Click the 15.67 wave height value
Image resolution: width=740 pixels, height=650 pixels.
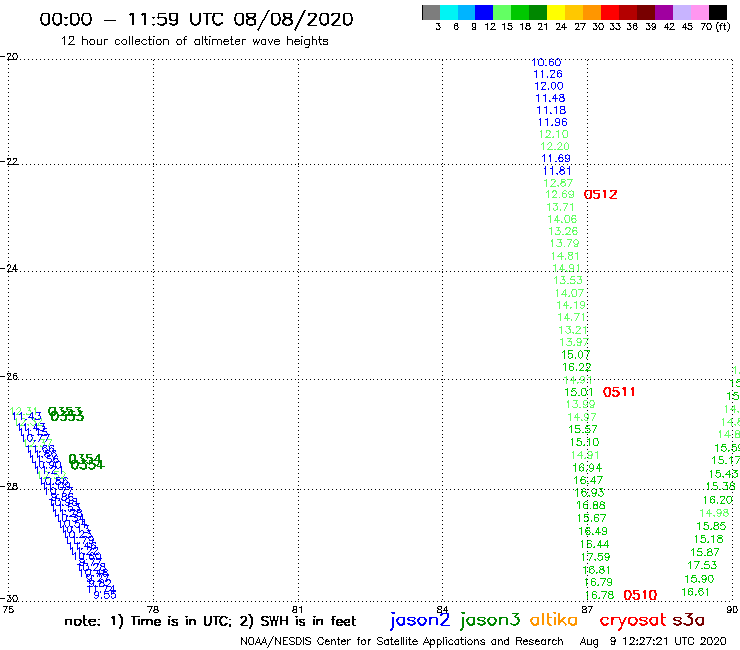592,518
